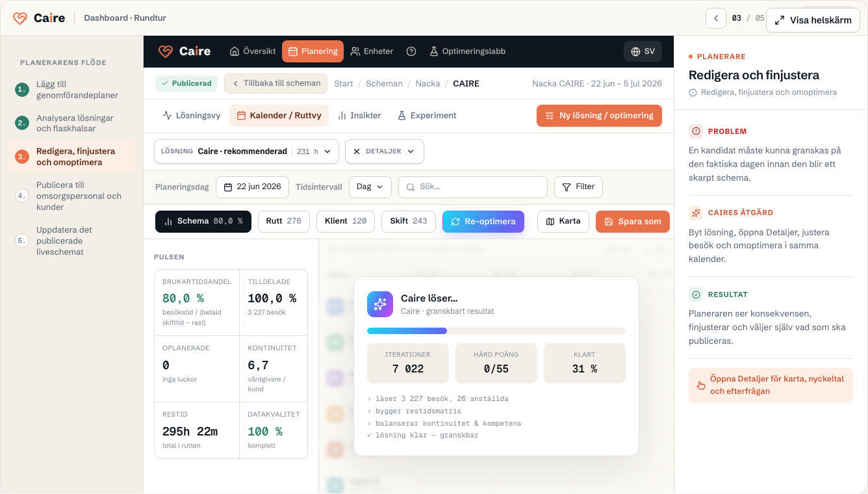
Task: Click the Re-optimera button
Action: tap(483, 222)
